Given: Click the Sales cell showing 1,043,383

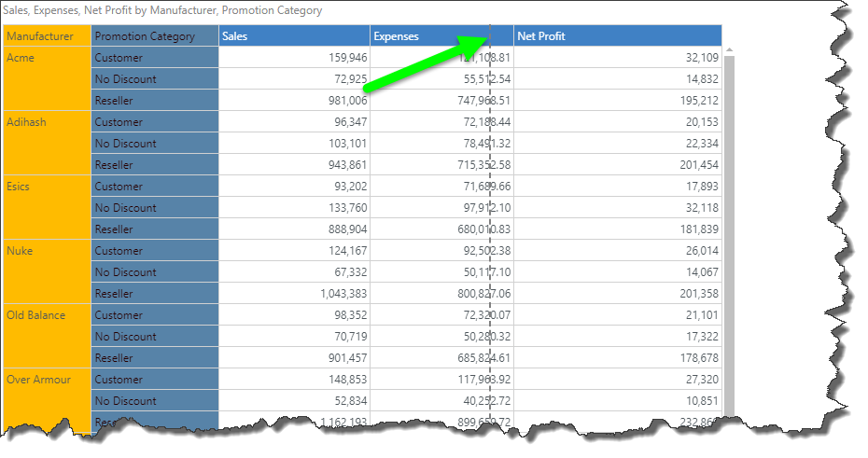Looking at the screenshot, I should (x=294, y=294).
